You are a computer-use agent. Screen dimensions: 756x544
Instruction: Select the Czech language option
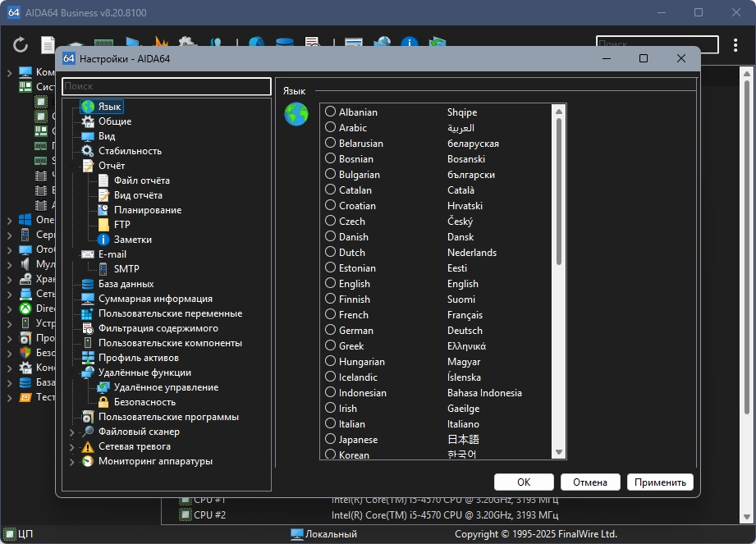pyautogui.click(x=330, y=221)
